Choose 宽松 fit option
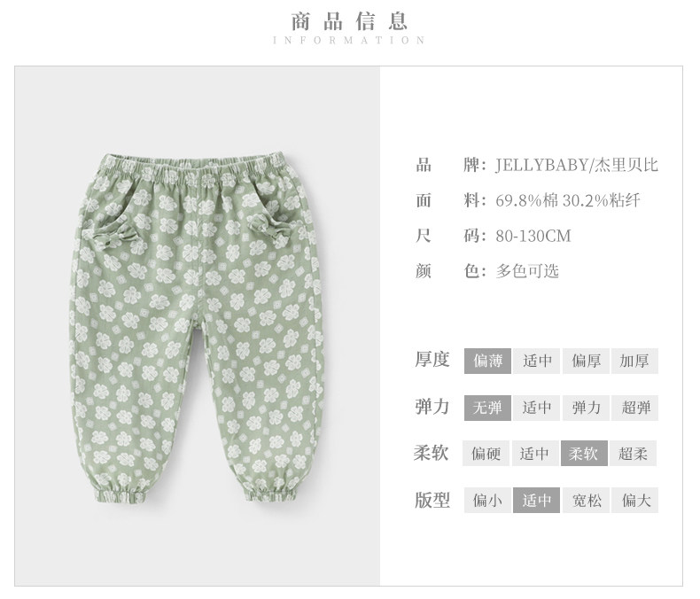This screenshot has width=700, height=599. pos(586,500)
